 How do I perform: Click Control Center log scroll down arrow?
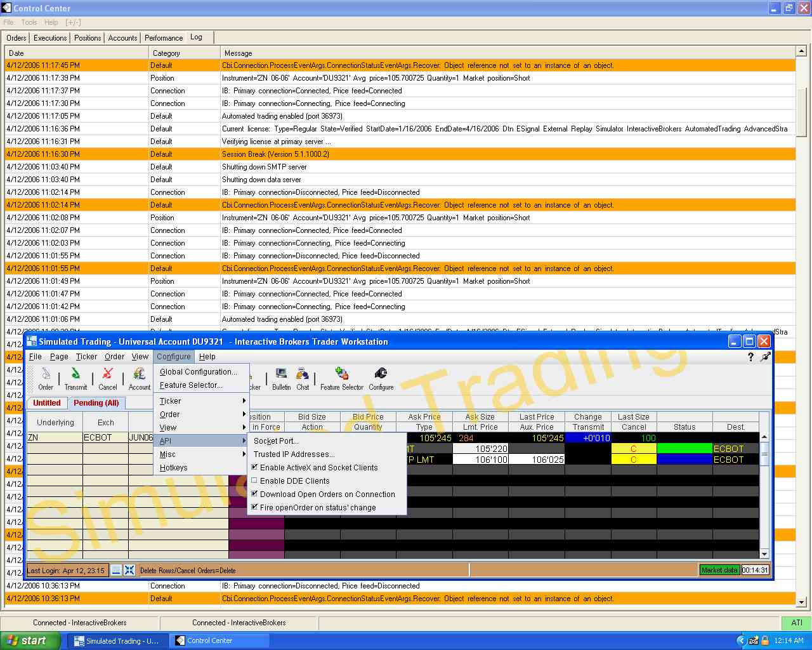801,602
